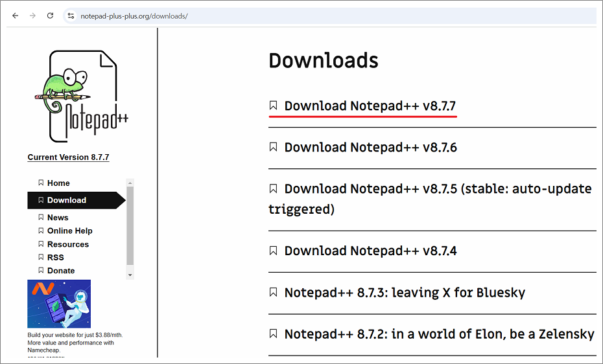Click Namecheap ad text about $3.88/mth

point(75,343)
